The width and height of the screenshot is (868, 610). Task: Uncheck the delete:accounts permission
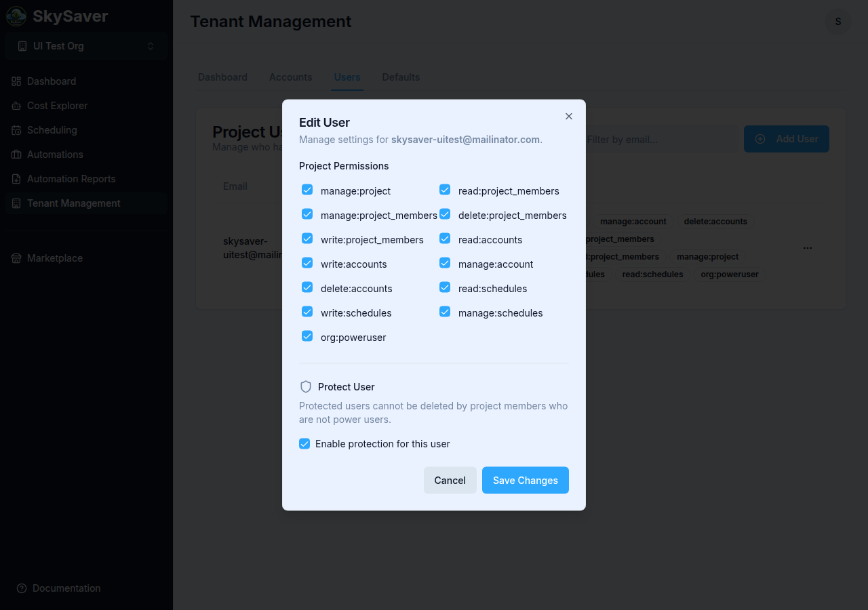[307, 287]
